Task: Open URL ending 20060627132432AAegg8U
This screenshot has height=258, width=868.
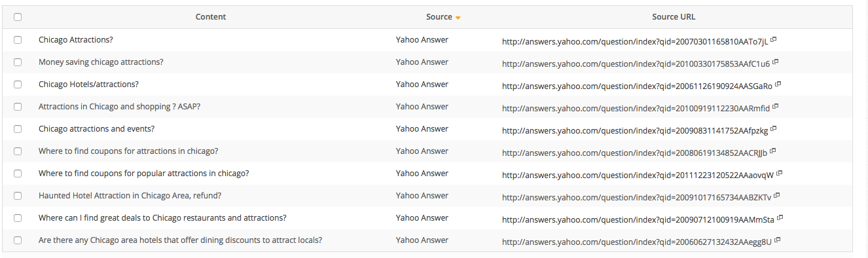Action: (637, 241)
